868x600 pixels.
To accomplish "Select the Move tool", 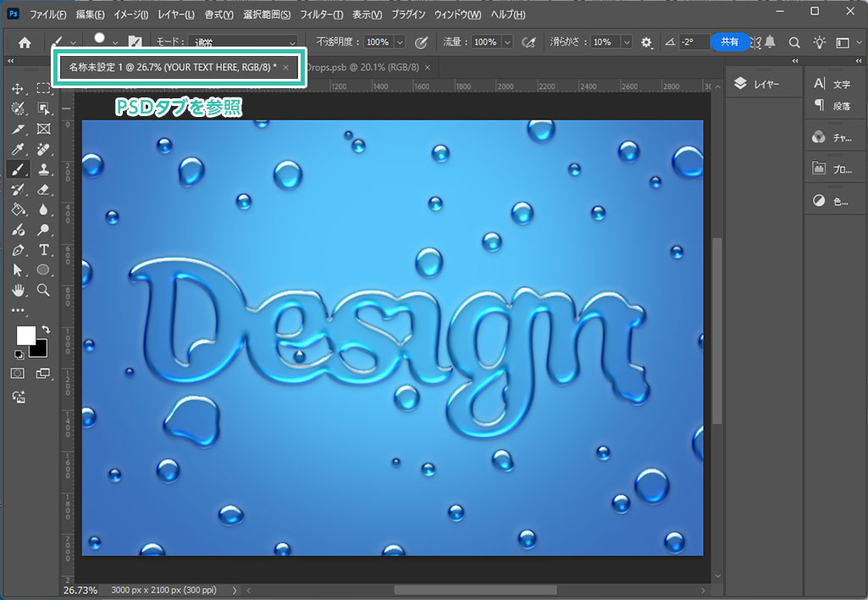I will click(x=18, y=89).
